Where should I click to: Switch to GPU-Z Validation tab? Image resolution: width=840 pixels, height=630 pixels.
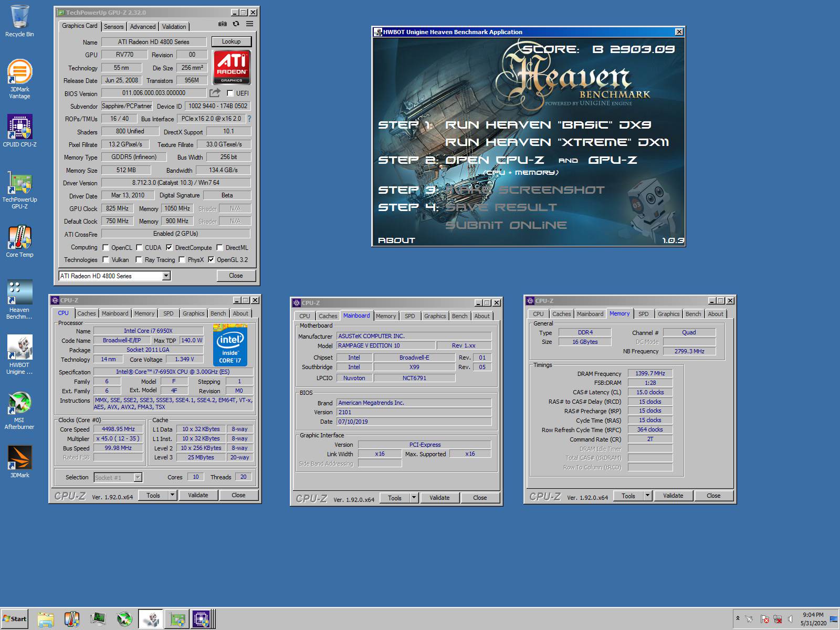coord(174,27)
